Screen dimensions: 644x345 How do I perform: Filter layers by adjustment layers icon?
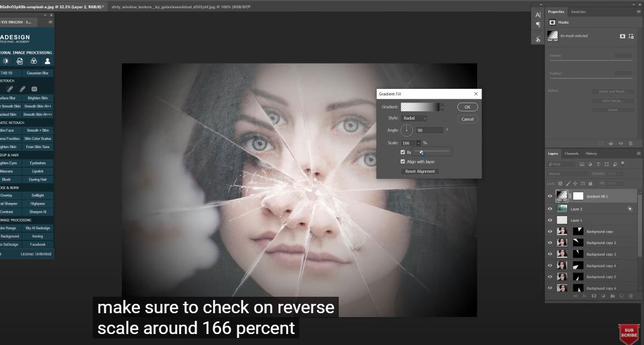click(x=590, y=164)
